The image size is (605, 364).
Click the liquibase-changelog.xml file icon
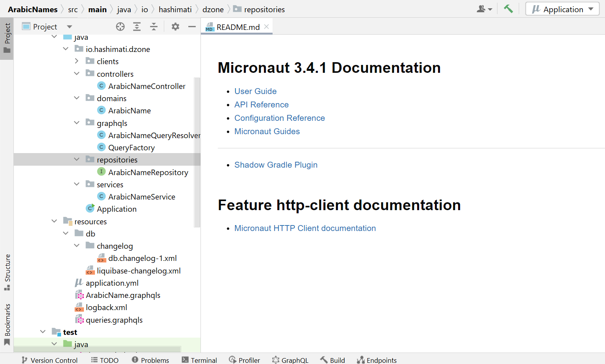90,270
